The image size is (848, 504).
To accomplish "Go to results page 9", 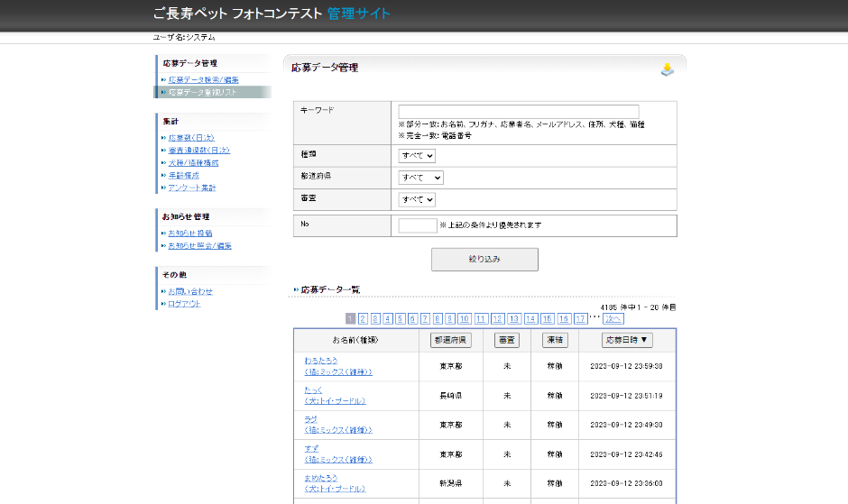I will tap(450, 318).
